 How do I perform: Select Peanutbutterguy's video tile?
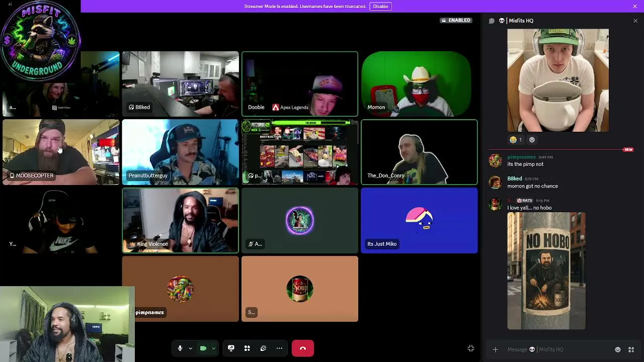180,152
